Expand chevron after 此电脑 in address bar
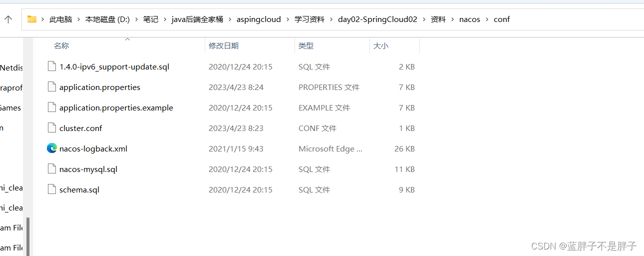The height and width of the screenshot is (256, 644). [x=79, y=19]
